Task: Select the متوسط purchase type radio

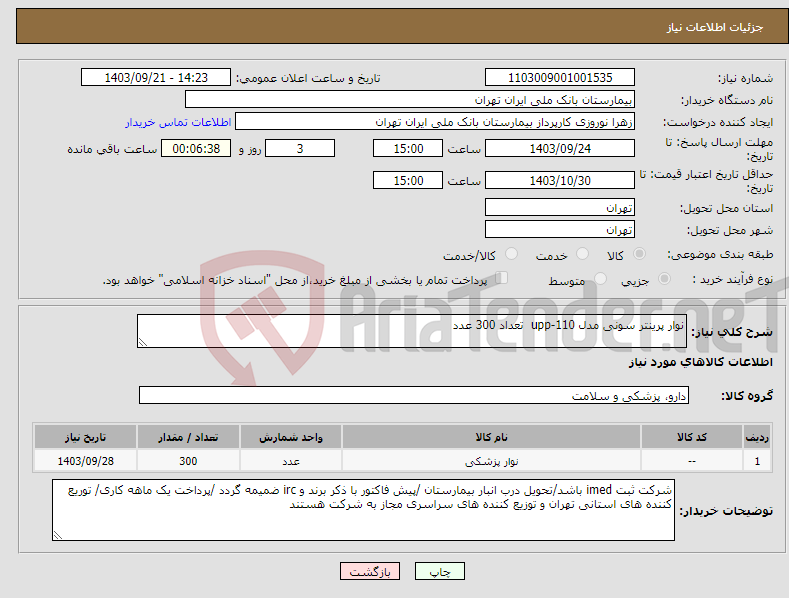Action: point(600,279)
